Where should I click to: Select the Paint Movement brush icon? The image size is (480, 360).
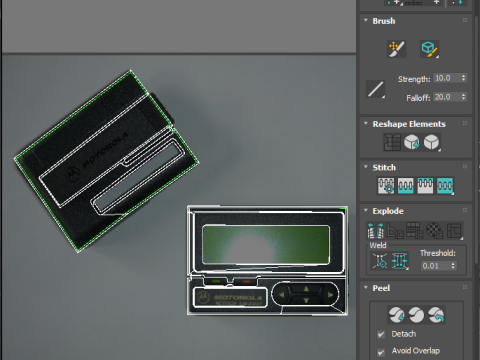[396, 49]
